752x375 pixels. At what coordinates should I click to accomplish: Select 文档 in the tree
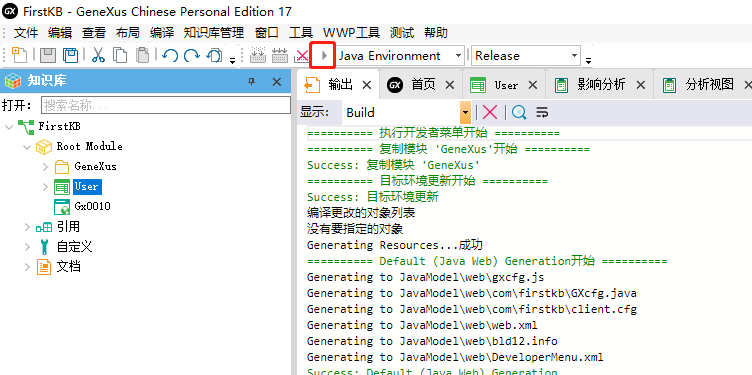pos(68,267)
